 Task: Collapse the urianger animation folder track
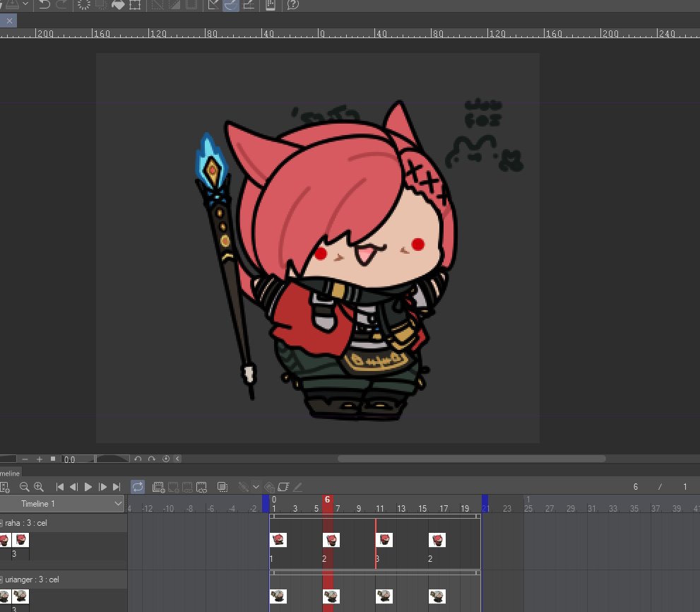[x=1, y=579]
